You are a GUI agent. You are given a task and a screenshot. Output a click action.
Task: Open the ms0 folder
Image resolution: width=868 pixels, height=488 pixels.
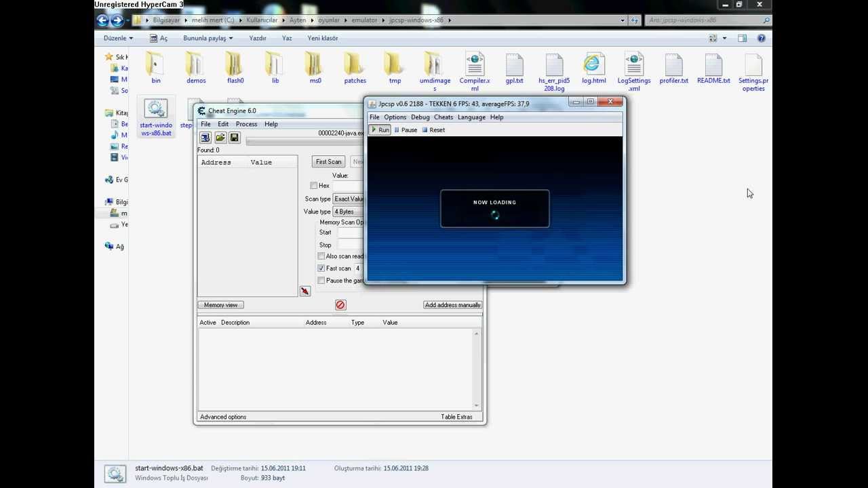tap(315, 68)
